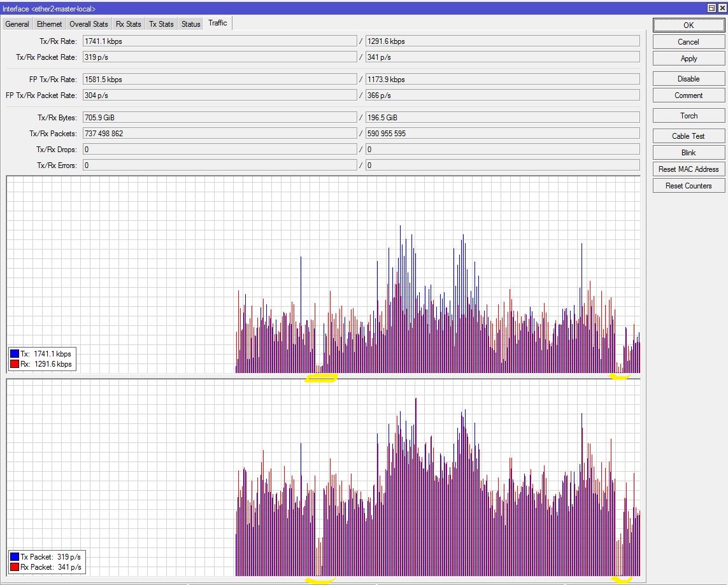Screen dimensions: 728x585
Task: Reset the traffic counters
Action: (689, 186)
